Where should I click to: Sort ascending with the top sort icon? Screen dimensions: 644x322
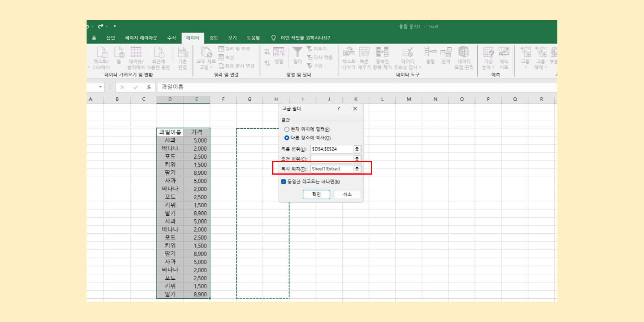click(x=267, y=52)
